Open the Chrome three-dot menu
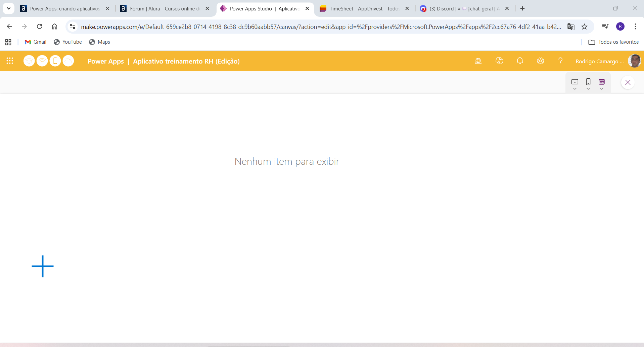644x347 pixels. 635,27
